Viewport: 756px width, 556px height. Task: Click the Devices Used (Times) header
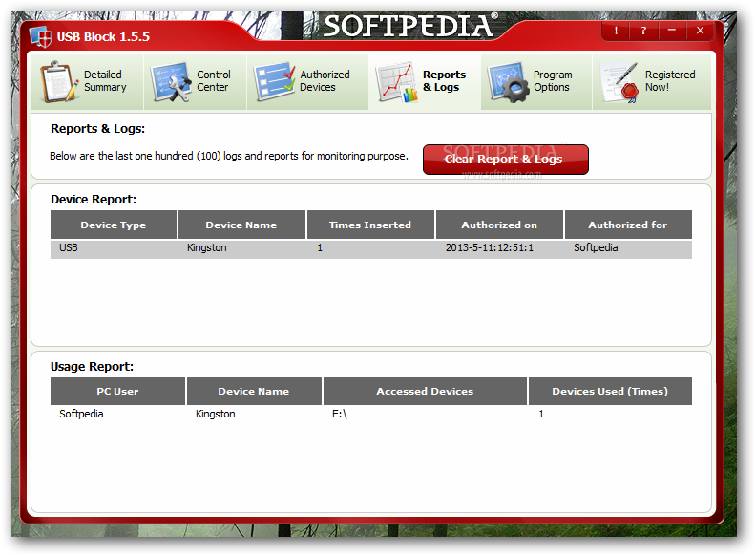pyautogui.click(x=610, y=391)
